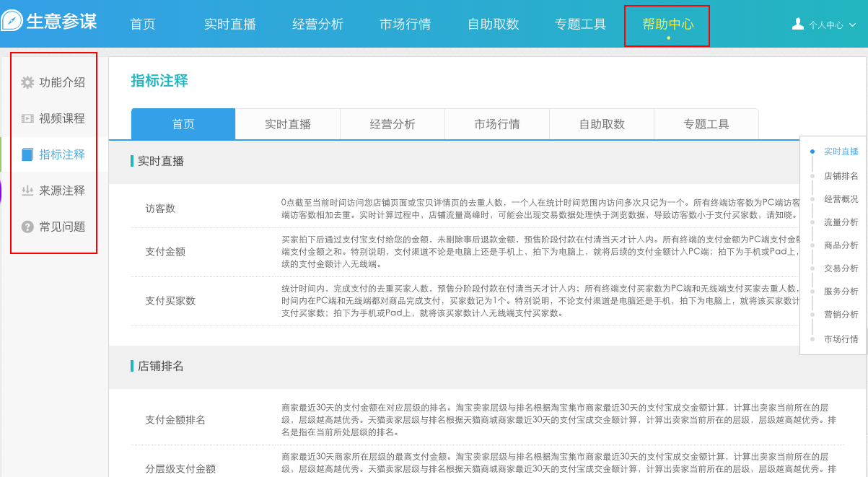The width and height of the screenshot is (868, 477).
Task: Click the 支付金额排名 metric row label
Action: [x=175, y=420]
